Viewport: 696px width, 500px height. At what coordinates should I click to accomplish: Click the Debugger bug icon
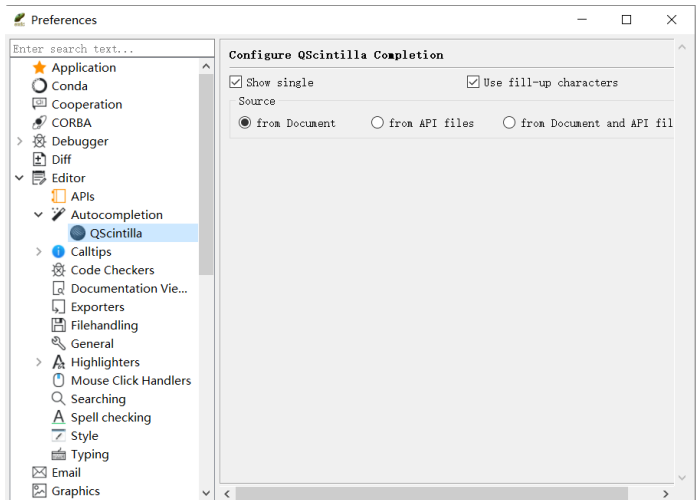click(39, 141)
